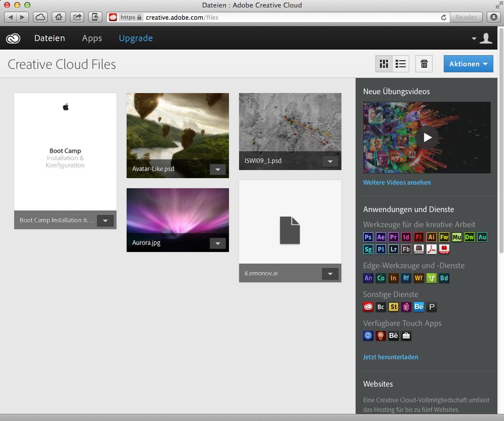Open the Business Catalyst (Bc) icon
The width and height of the screenshot is (504, 421).
(381, 307)
